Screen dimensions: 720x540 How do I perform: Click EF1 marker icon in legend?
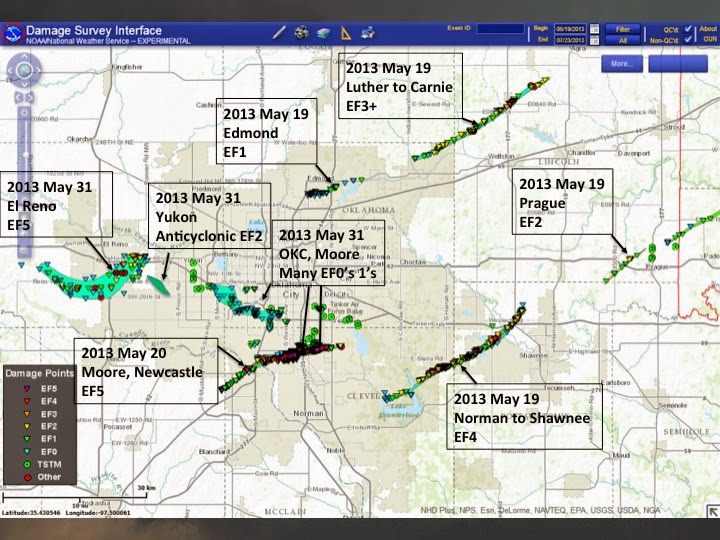click(x=27, y=439)
